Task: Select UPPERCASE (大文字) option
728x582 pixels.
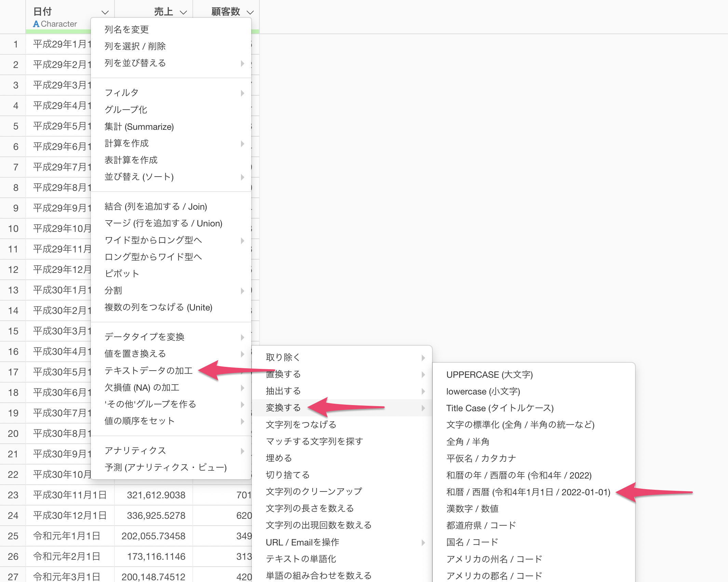Action: tap(534, 374)
